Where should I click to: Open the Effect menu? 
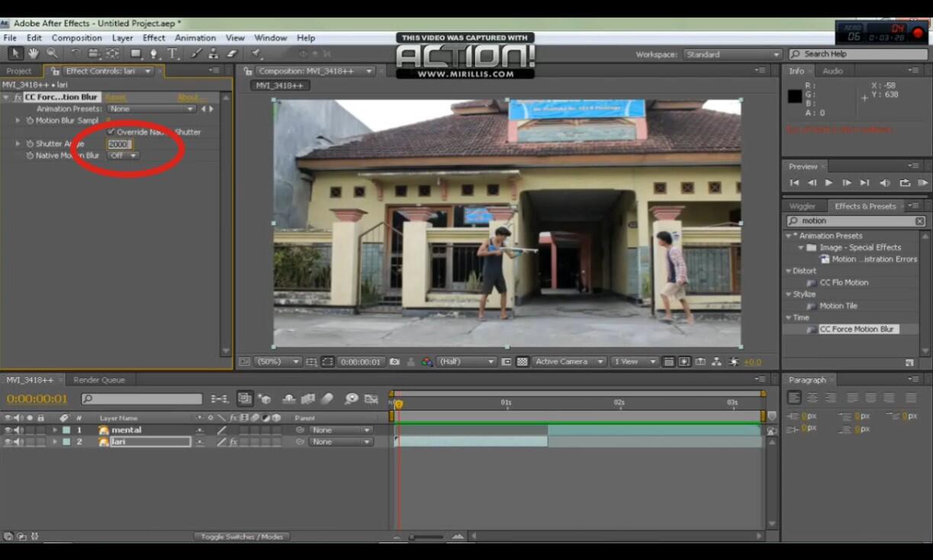[x=153, y=37]
